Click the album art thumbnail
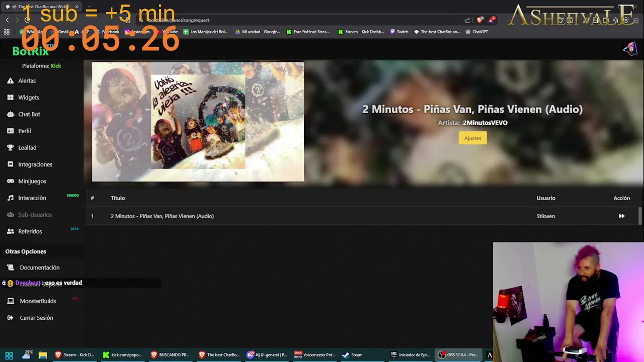 198,122
